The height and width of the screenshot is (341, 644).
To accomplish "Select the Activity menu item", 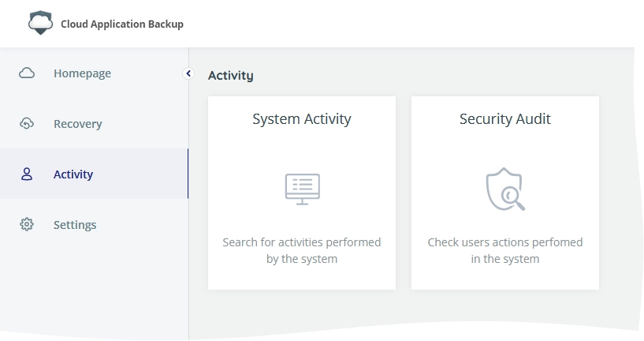I will 94,174.
